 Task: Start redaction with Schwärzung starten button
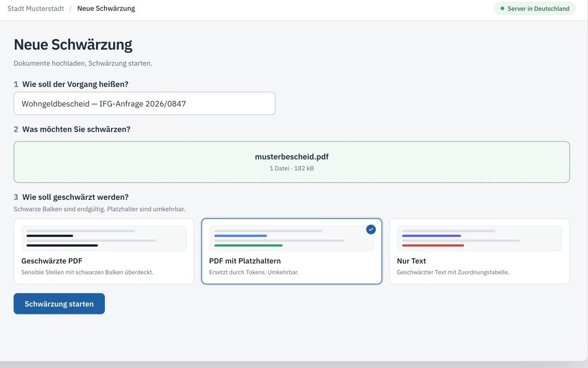tap(59, 303)
